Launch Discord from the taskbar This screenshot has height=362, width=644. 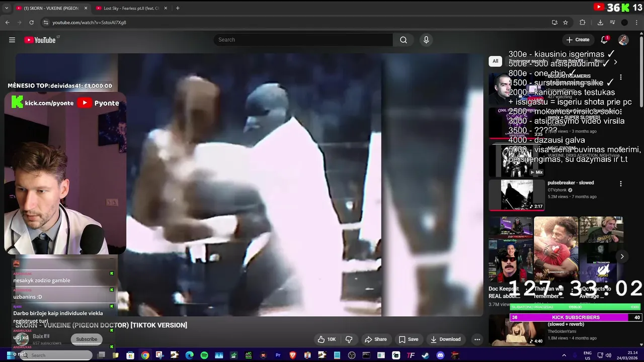tap(440, 355)
